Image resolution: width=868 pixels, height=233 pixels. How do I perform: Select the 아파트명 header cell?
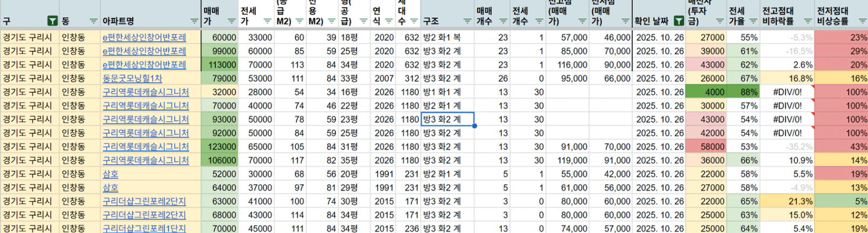[151, 14]
